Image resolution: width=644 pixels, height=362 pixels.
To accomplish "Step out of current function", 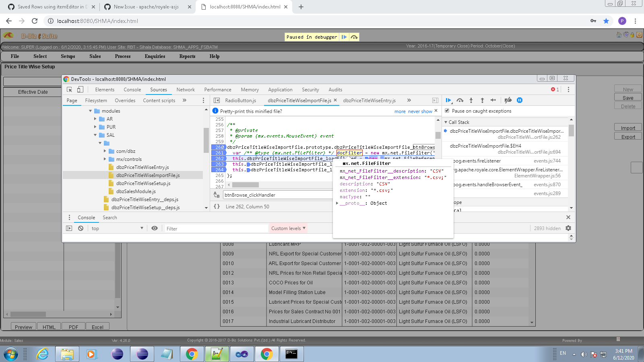I will pyautogui.click(x=482, y=100).
